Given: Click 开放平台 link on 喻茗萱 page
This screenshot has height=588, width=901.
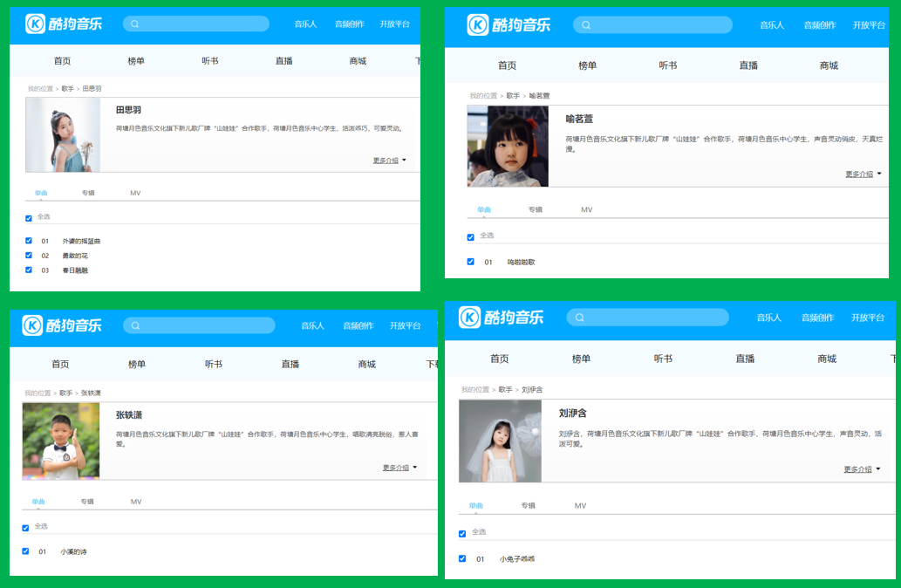Looking at the screenshot, I should 869,25.
